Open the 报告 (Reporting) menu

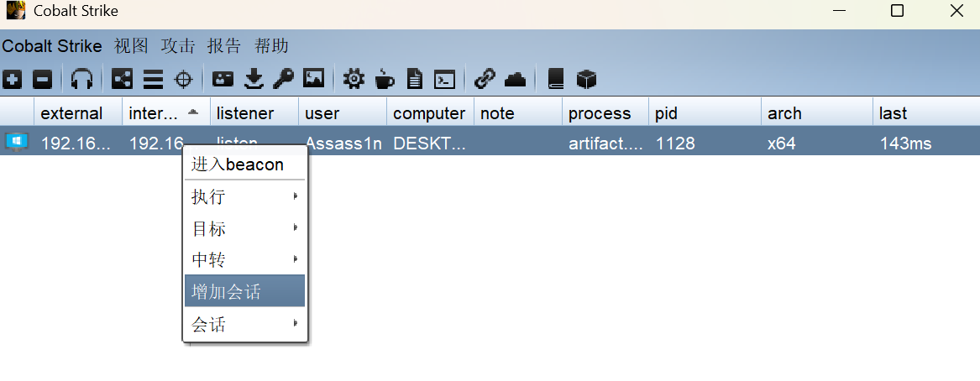click(x=224, y=46)
